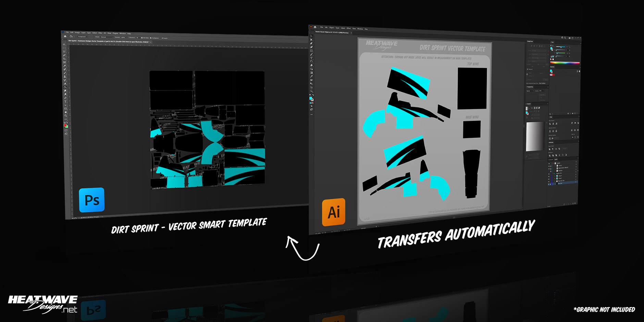Close the Photoshop Dirt Sprint document tab
644x322 pixels.
pyautogui.click(x=151, y=42)
